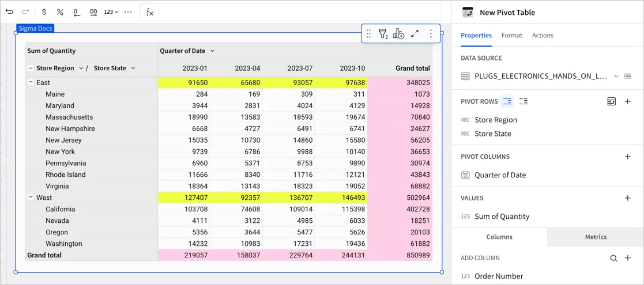Click the Grand total row label

pos(44,255)
